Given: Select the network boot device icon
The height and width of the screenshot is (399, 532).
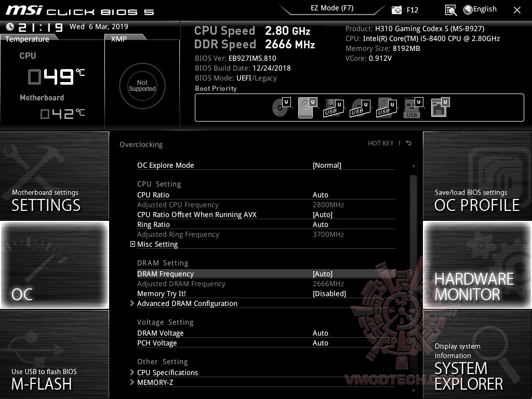Looking at the screenshot, I should pyautogui.click(x=440, y=107).
